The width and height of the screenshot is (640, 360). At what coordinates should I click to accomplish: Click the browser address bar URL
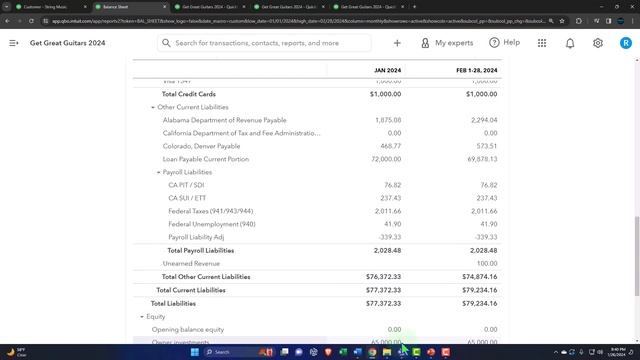coord(298,21)
